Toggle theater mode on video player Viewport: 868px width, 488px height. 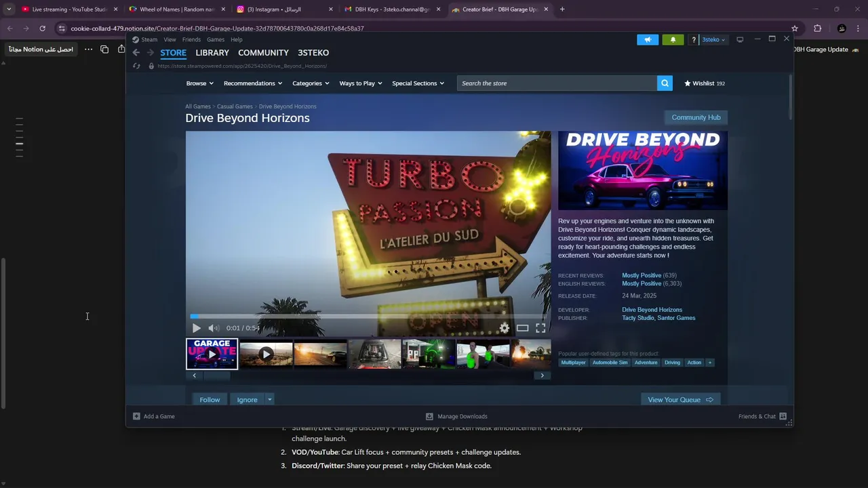pyautogui.click(x=522, y=328)
